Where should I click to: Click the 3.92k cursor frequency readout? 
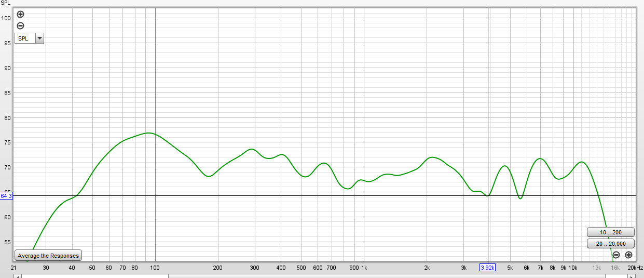pyautogui.click(x=487, y=268)
